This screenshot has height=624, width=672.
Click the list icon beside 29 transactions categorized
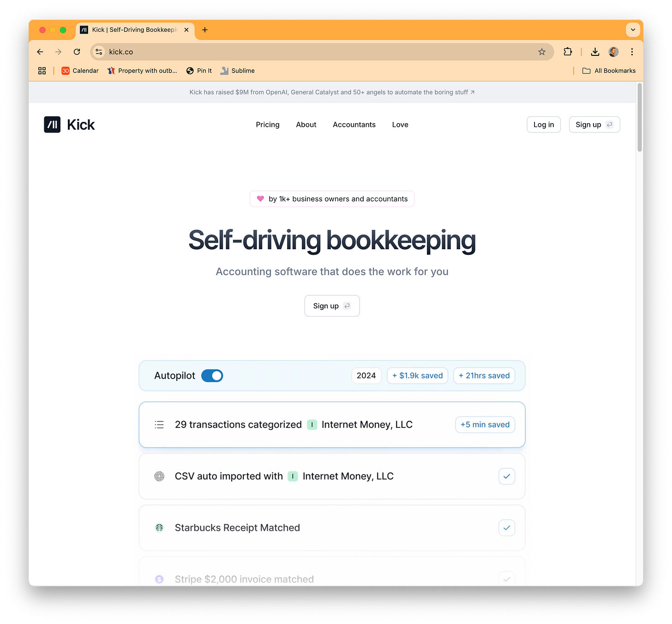click(x=159, y=425)
